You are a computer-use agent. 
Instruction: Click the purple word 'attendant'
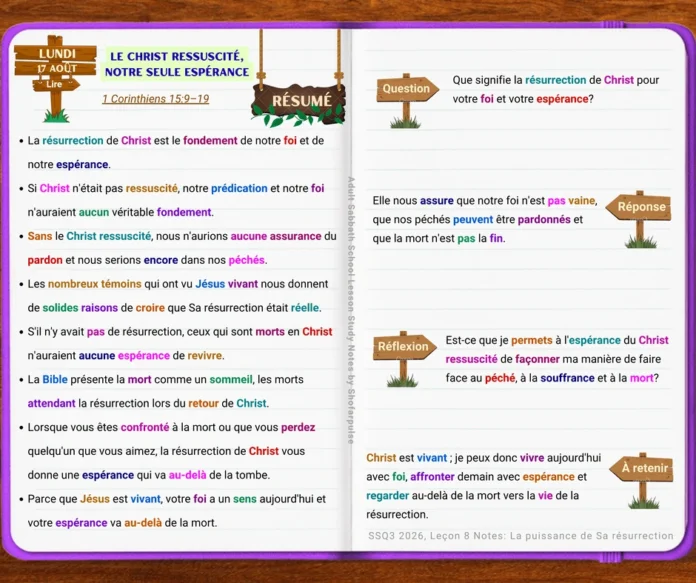tap(51, 404)
